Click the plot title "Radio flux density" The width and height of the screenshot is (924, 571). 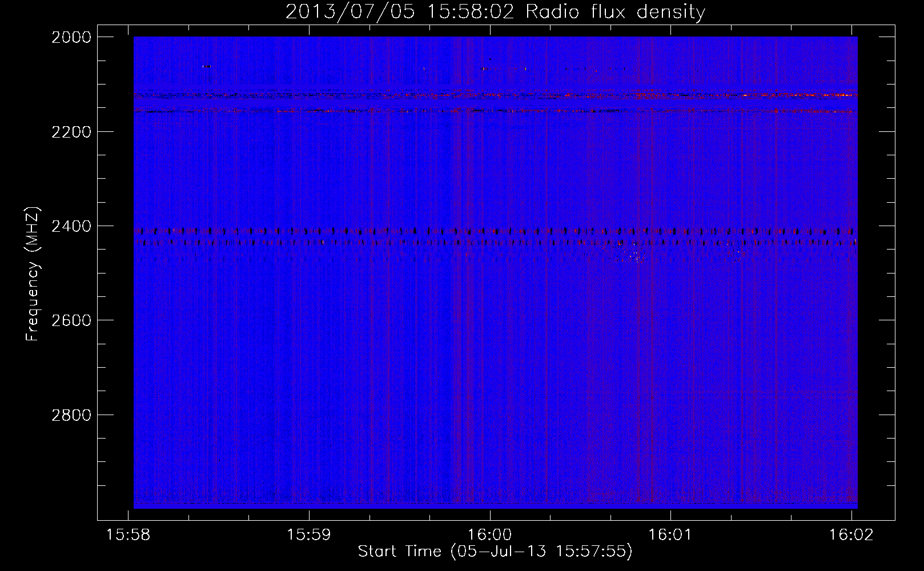pos(615,12)
